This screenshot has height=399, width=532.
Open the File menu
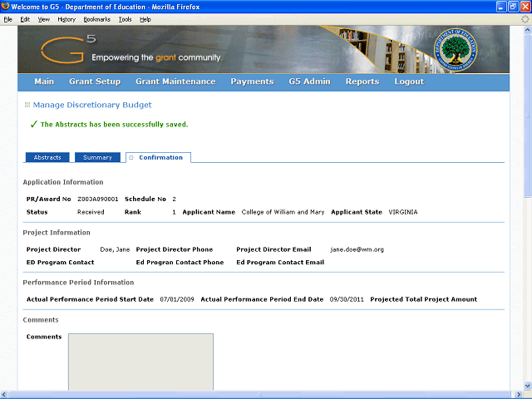click(7, 19)
